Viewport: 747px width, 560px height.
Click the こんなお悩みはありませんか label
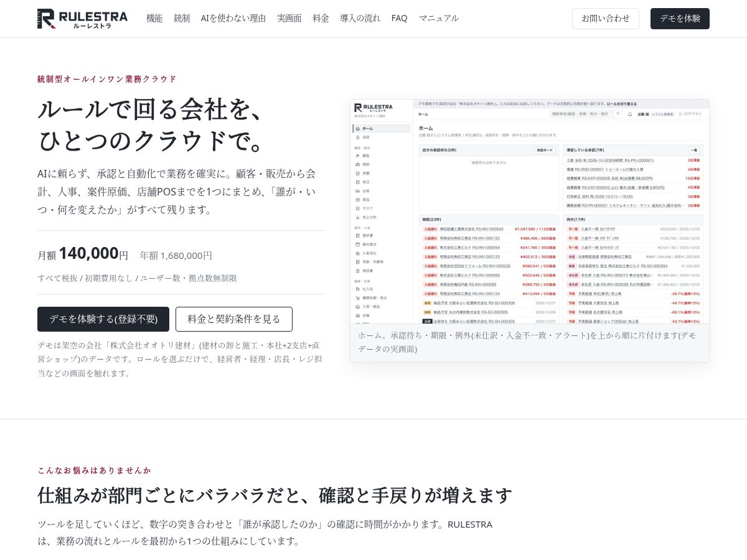point(95,470)
